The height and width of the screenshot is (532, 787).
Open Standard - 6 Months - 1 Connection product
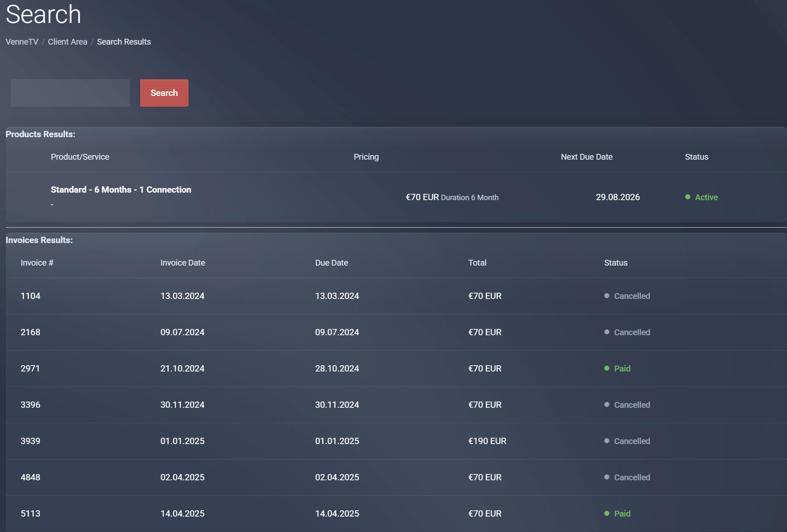[121, 190]
